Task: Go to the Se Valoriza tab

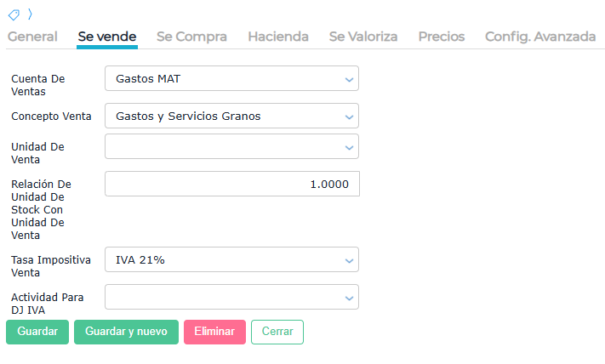Action: [363, 37]
